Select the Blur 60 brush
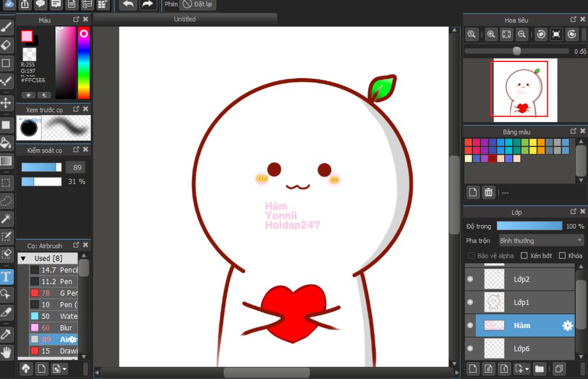 53,328
